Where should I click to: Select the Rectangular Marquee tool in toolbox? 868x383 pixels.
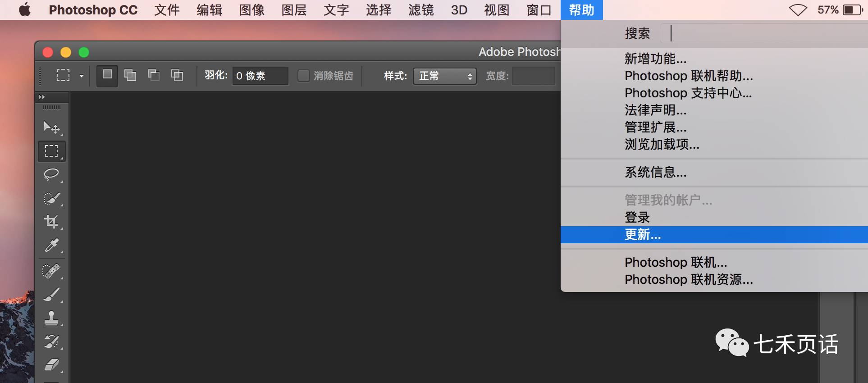click(x=51, y=151)
